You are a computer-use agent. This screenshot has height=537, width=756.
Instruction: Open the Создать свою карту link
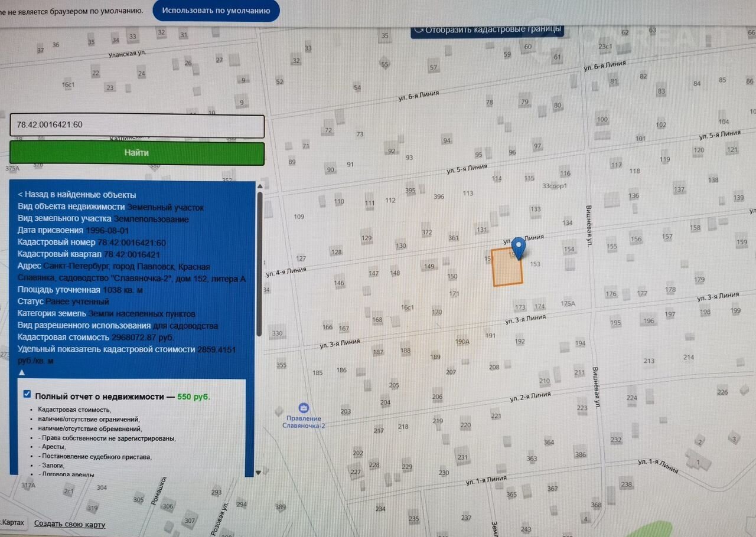tap(70, 524)
